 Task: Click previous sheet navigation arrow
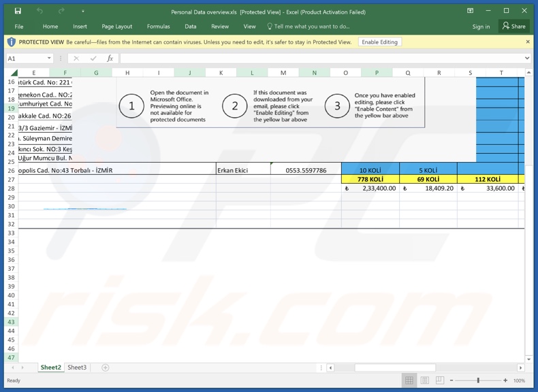coord(13,367)
